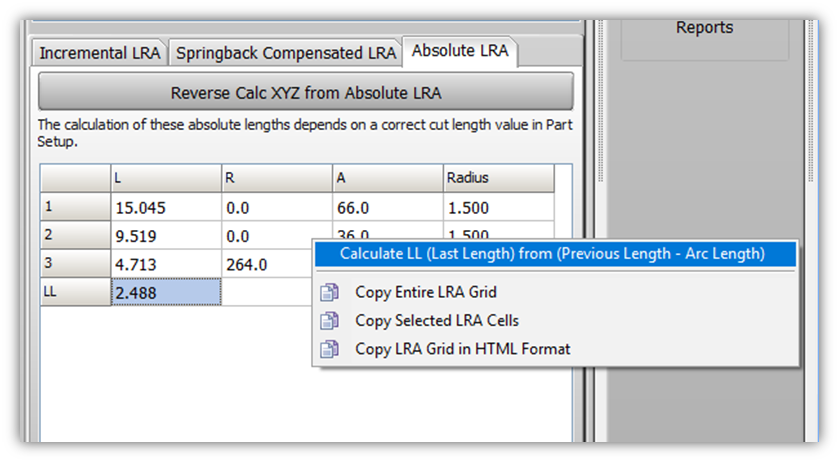Click row 1 A cell with 66.0
This screenshot has height=462, width=839.
[x=387, y=208]
